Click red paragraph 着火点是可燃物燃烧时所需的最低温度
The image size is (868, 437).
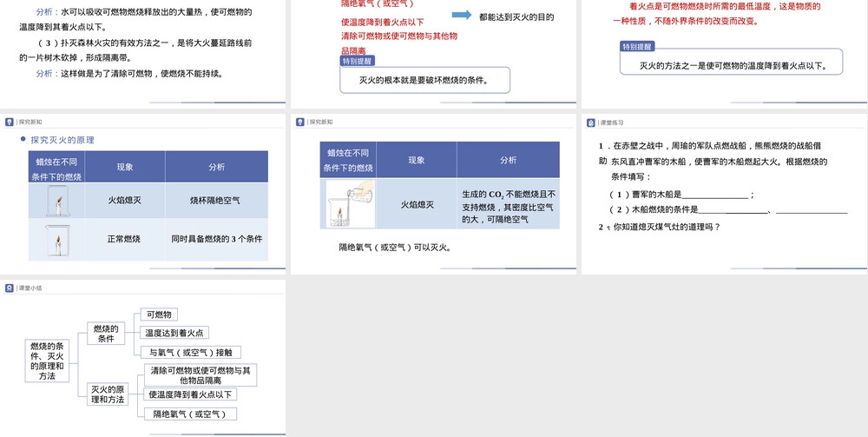coord(717,14)
